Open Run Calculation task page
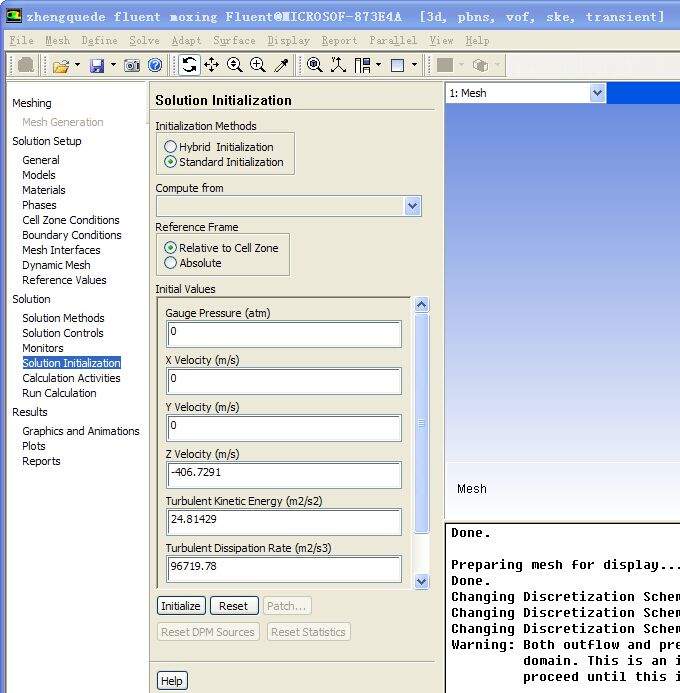Screen dimensions: 680x693 click(x=59, y=393)
